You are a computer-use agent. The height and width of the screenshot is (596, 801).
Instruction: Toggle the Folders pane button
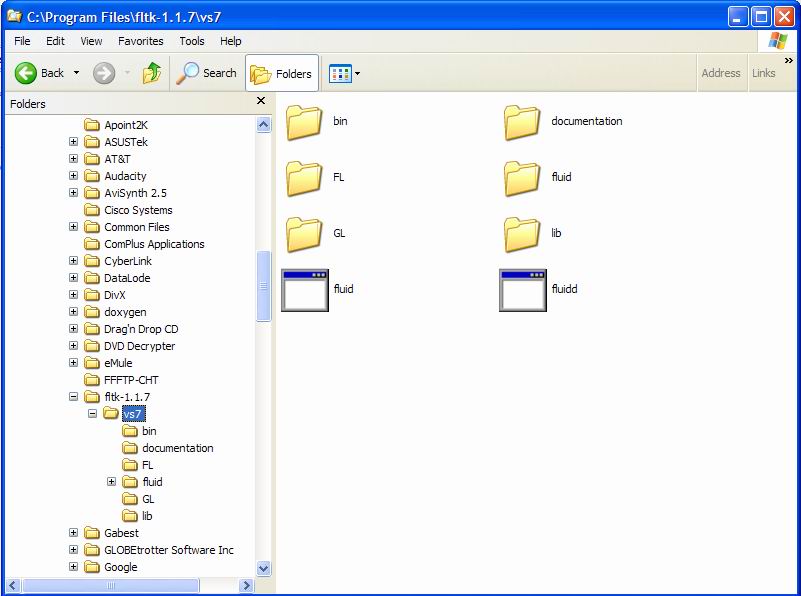click(x=281, y=74)
